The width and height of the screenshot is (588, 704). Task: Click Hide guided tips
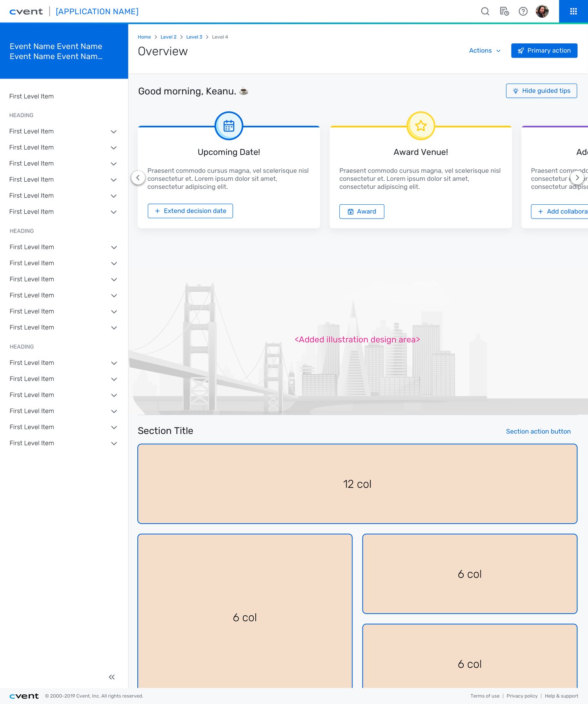pos(541,91)
